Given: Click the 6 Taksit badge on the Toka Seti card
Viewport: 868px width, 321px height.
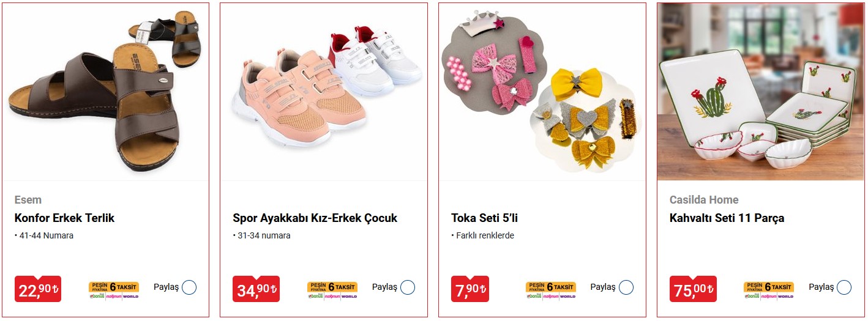Looking at the screenshot, I should [x=551, y=290].
